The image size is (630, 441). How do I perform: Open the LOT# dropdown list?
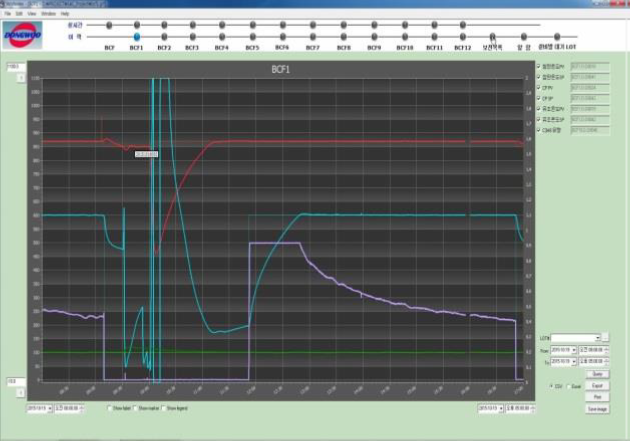pos(597,338)
